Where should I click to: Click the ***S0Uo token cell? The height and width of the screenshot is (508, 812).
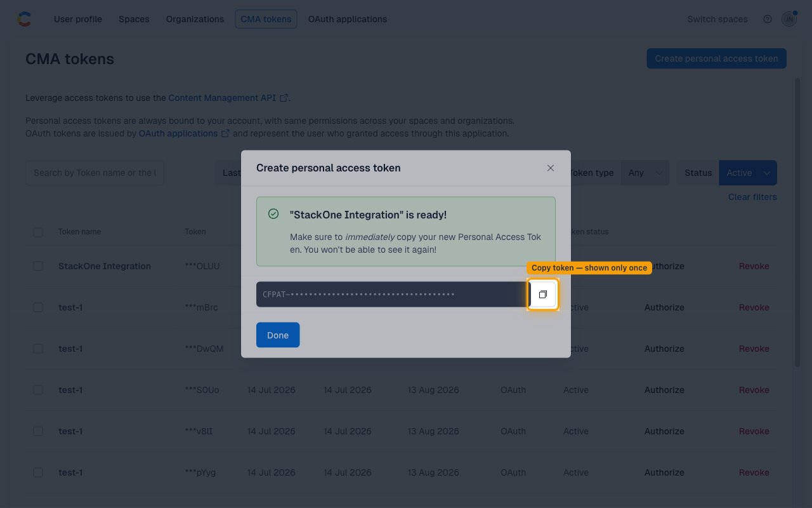tap(202, 390)
